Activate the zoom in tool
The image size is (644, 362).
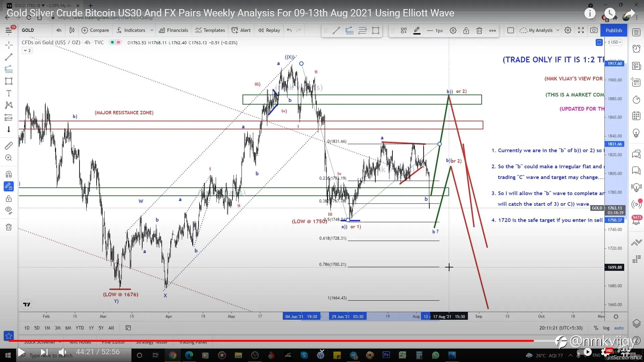(x=9, y=158)
